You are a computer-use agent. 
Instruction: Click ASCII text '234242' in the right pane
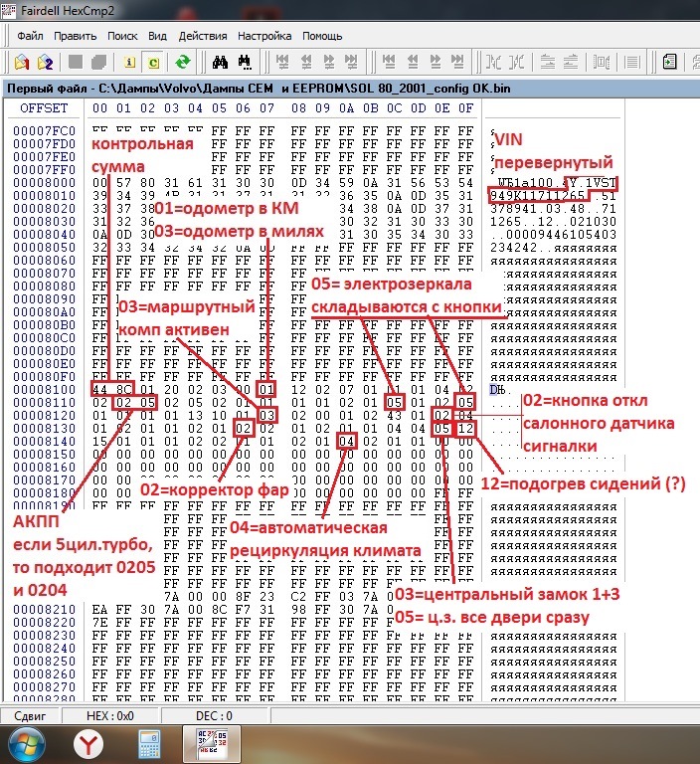click(x=514, y=248)
